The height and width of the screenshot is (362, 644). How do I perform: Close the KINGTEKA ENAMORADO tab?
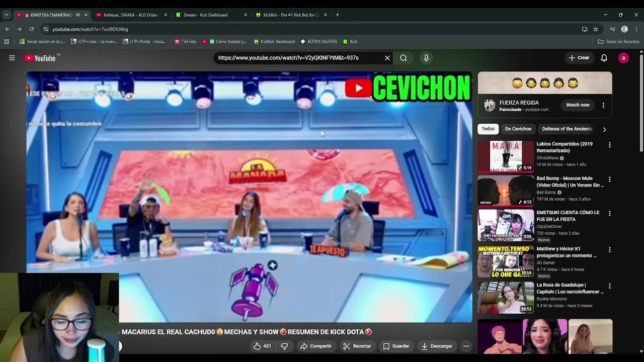86,15
